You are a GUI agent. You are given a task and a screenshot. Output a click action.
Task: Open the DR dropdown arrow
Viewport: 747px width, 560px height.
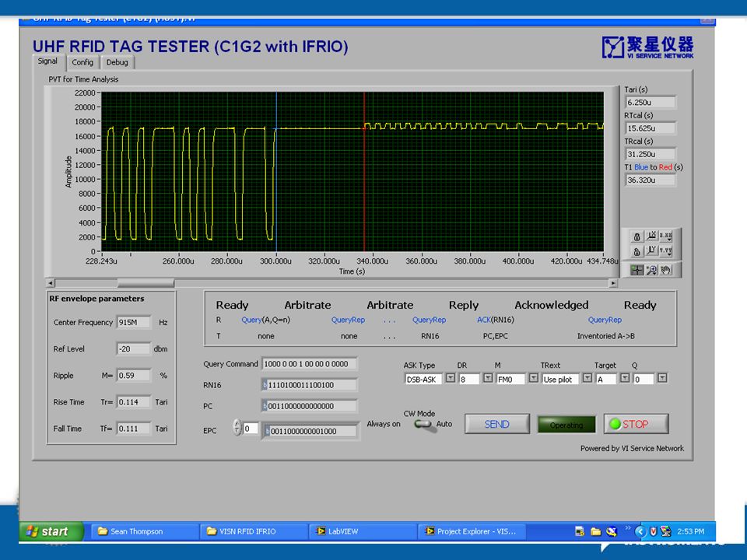point(487,378)
